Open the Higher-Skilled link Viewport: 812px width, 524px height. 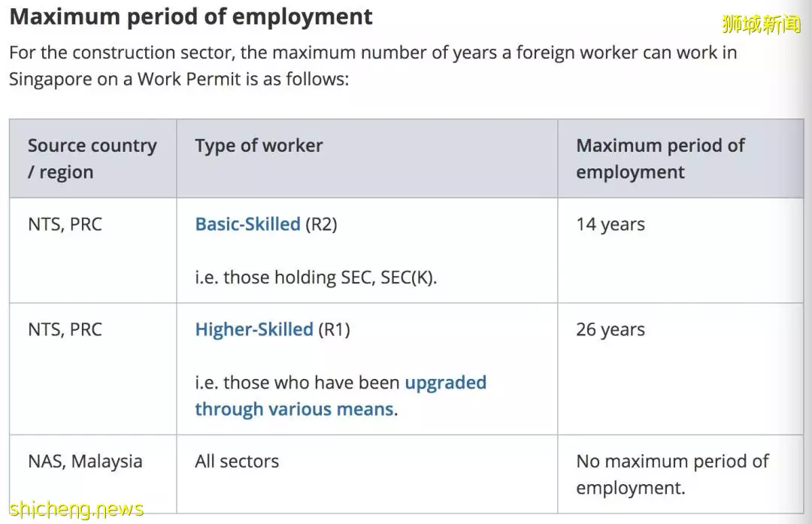(254, 329)
